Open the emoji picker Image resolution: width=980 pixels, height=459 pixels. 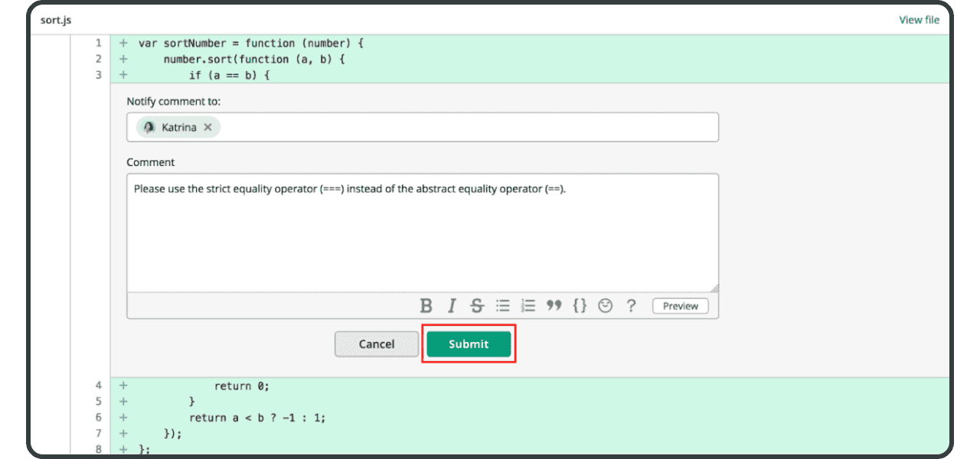click(606, 306)
